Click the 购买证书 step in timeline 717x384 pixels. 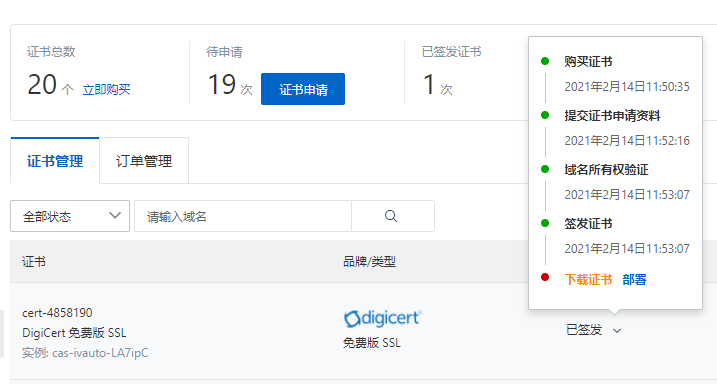[x=588, y=61]
